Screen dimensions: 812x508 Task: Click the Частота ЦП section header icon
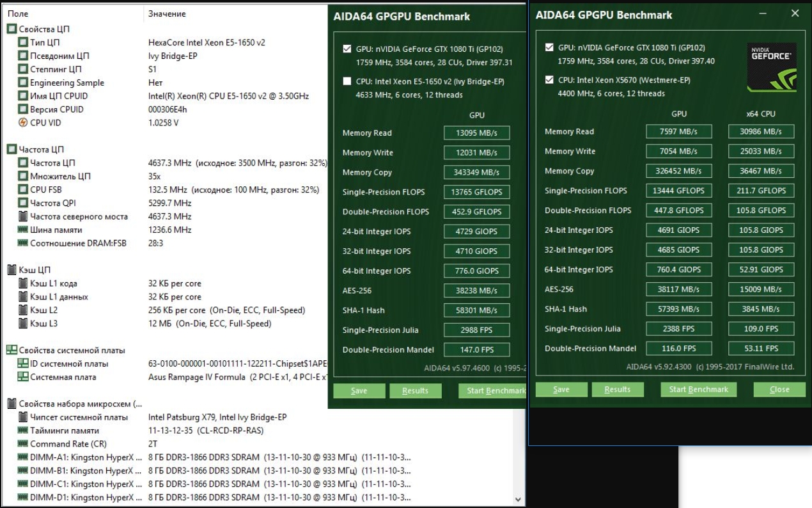(x=12, y=150)
